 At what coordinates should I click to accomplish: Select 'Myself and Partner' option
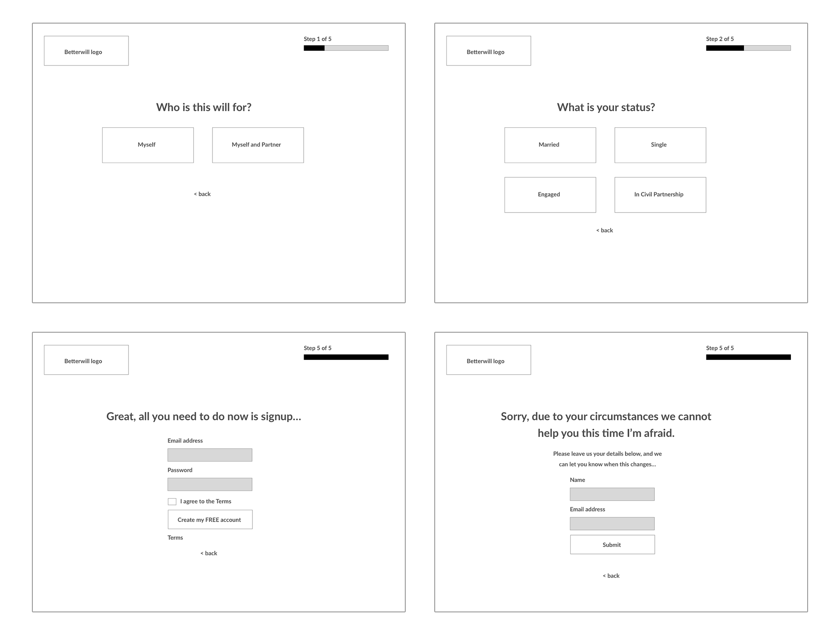point(257,144)
